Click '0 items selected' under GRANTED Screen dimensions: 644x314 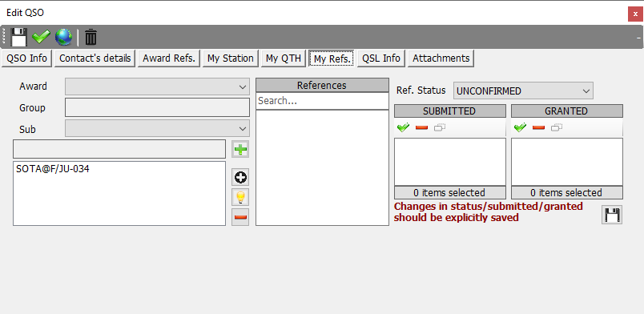coord(567,193)
